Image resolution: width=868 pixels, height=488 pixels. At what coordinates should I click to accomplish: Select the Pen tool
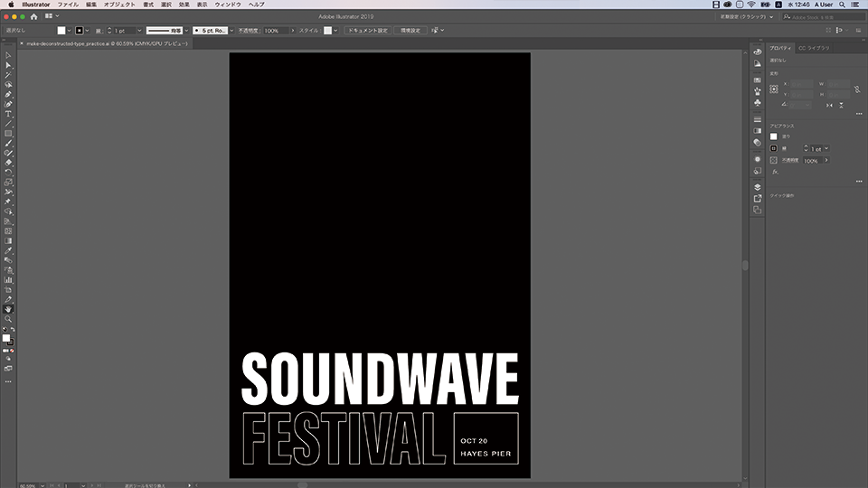(8, 95)
